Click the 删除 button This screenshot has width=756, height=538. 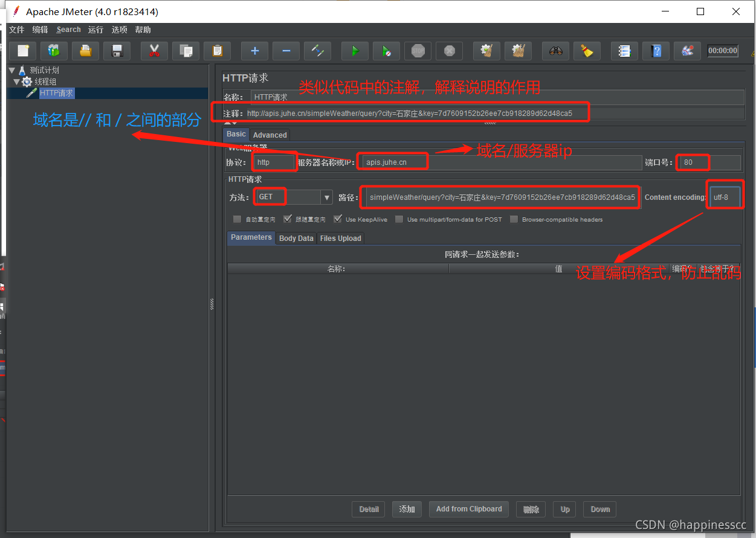531,509
